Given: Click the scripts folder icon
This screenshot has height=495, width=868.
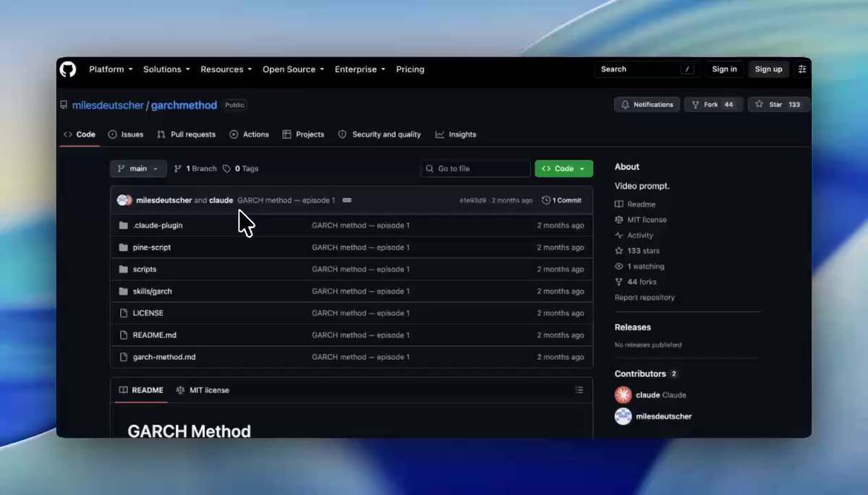Looking at the screenshot, I should click(123, 269).
